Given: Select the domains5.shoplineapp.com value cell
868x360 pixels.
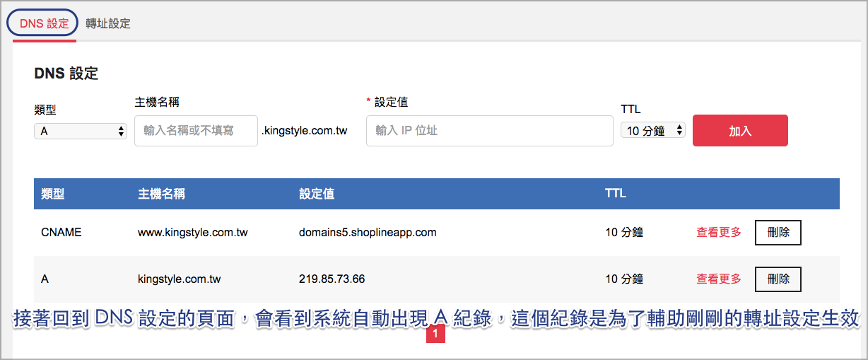Looking at the screenshot, I should point(368,232).
